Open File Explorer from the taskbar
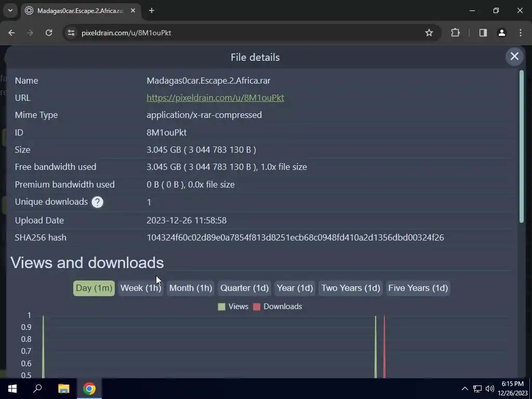This screenshot has height=399, width=532. (x=63, y=389)
